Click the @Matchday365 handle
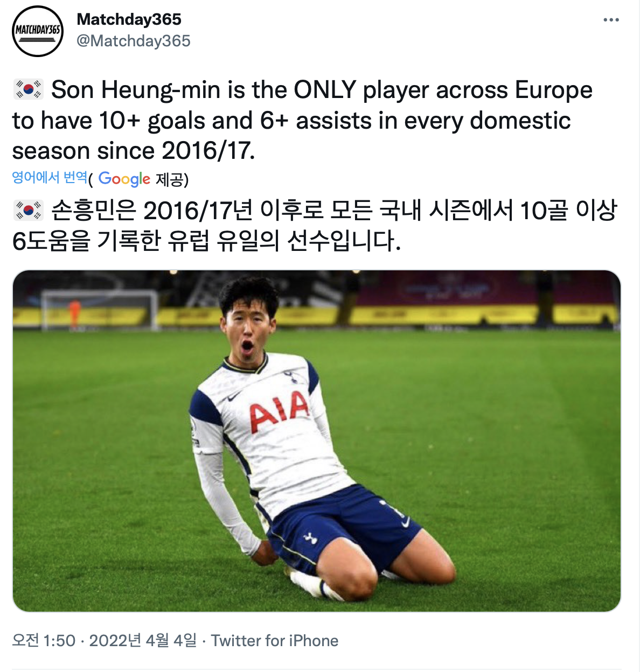The width and height of the screenshot is (640, 672). click(134, 41)
